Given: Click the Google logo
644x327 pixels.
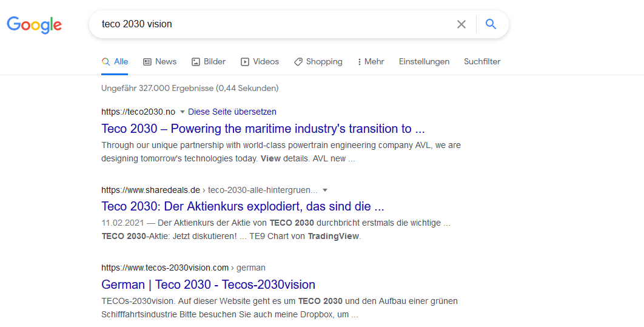Looking at the screenshot, I should pos(35,25).
